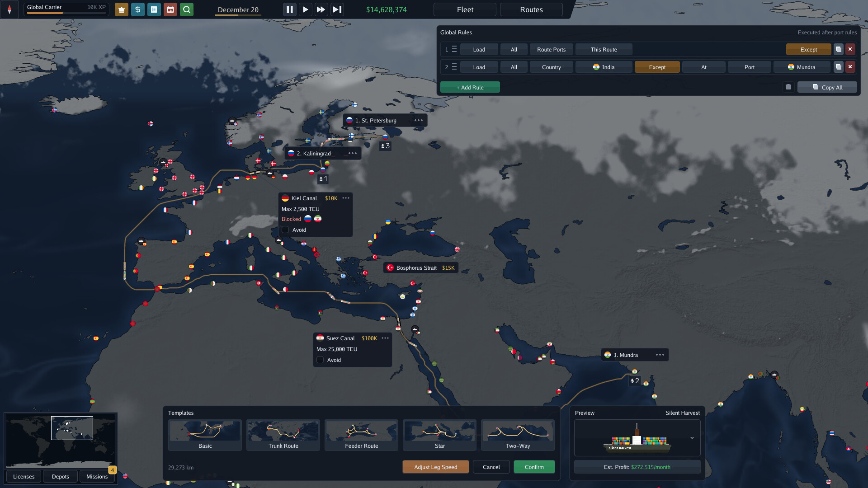Delete global rule 2
The image size is (868, 488).
(x=850, y=67)
